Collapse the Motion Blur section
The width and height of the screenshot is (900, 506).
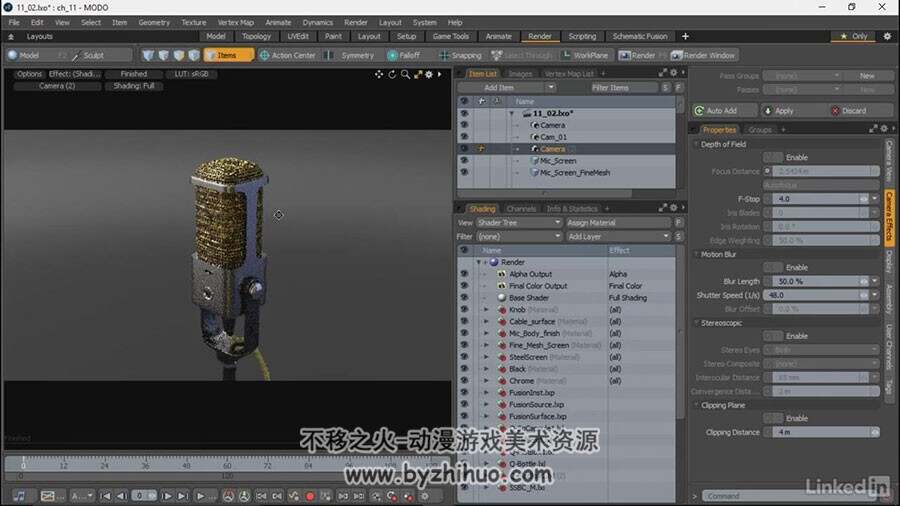697,254
